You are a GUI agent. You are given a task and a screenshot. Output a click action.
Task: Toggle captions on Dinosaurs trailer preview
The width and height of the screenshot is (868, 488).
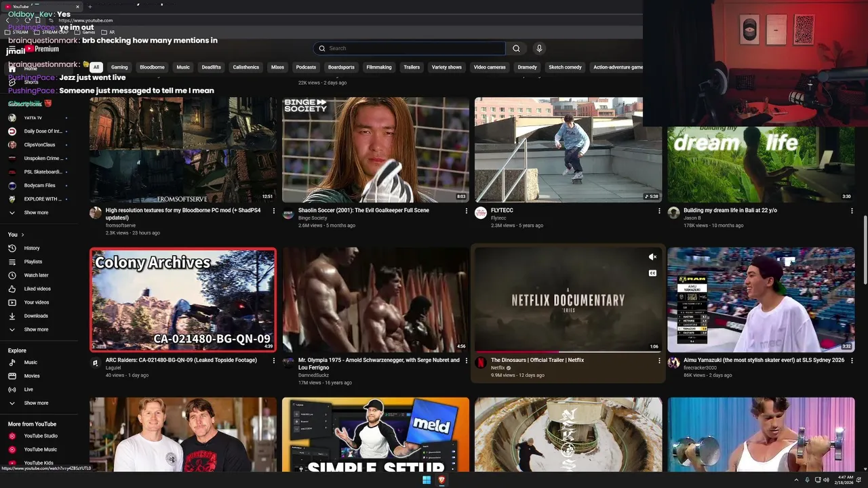pos(652,273)
